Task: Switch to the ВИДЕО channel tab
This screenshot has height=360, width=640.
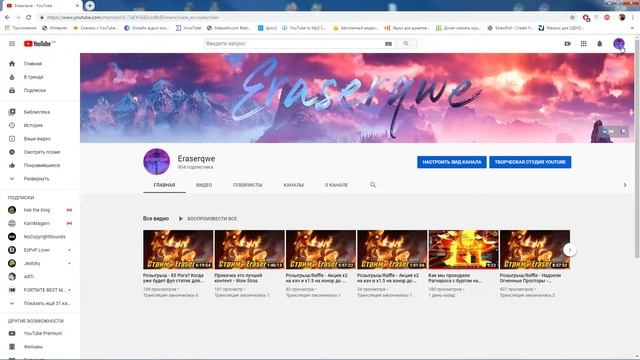Action: pyautogui.click(x=204, y=185)
